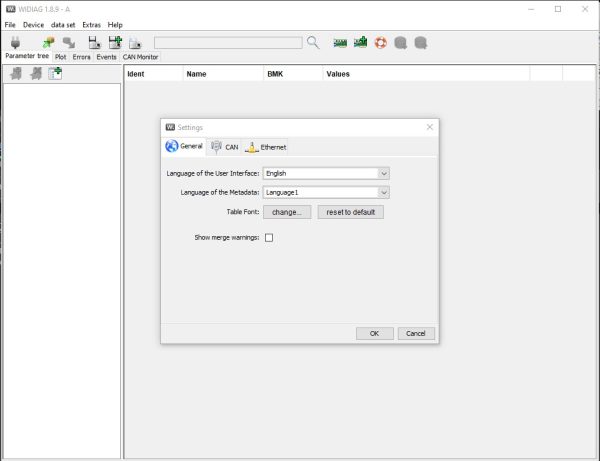Close the Settings dialog with X
The height and width of the screenshot is (461, 600).
(x=430, y=127)
